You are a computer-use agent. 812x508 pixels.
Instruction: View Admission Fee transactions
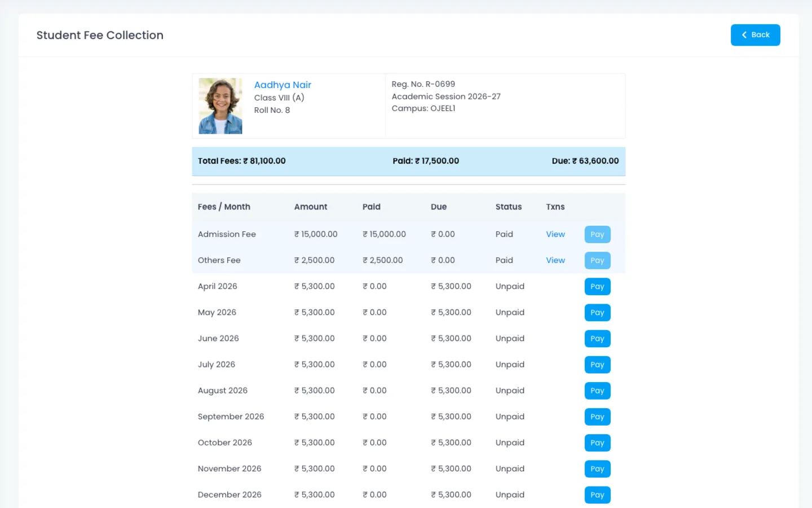555,234
